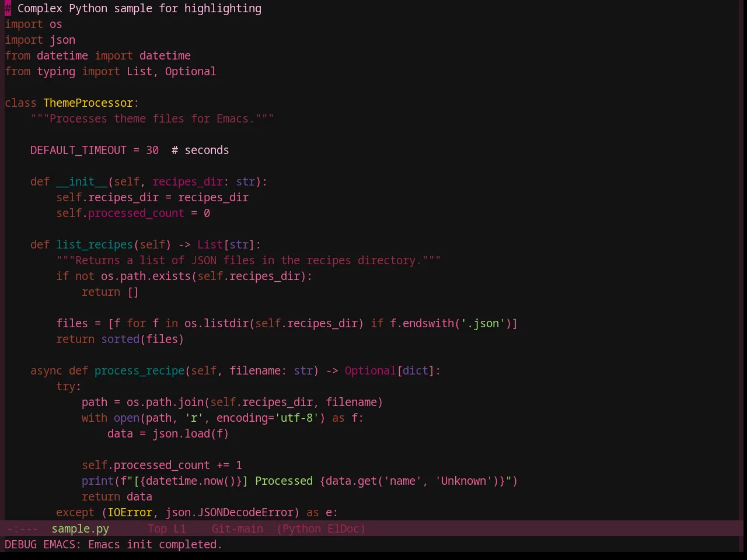
Task: Click the "try:" keyword
Action: click(68, 386)
